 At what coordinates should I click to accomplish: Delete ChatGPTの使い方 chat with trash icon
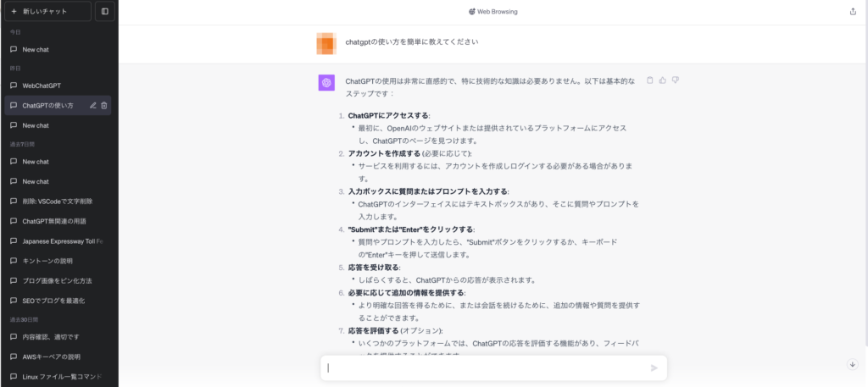click(x=104, y=106)
